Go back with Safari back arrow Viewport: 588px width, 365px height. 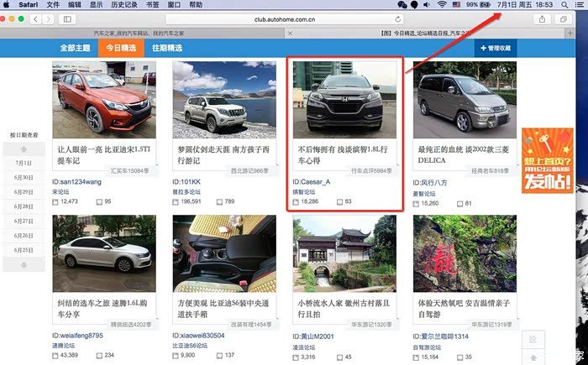(x=35, y=19)
